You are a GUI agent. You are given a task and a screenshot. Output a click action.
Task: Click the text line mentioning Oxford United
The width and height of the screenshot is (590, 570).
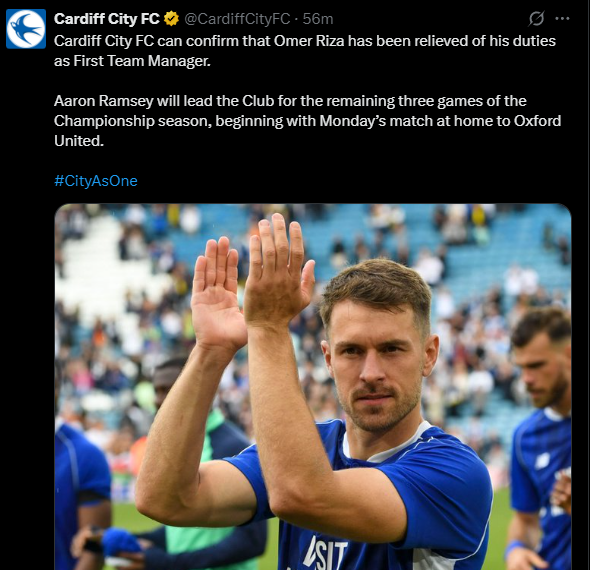307,121
